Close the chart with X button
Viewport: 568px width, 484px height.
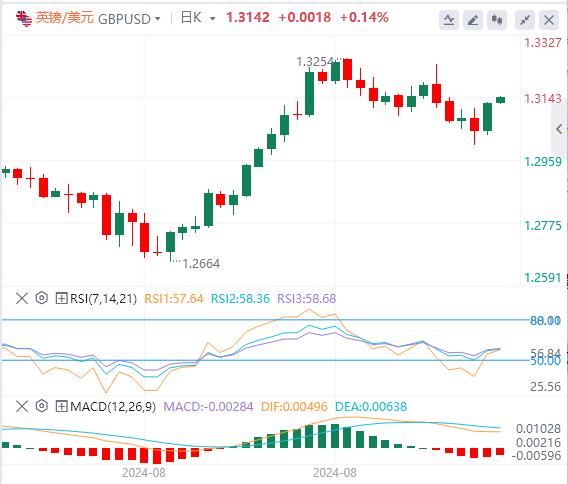pos(549,20)
